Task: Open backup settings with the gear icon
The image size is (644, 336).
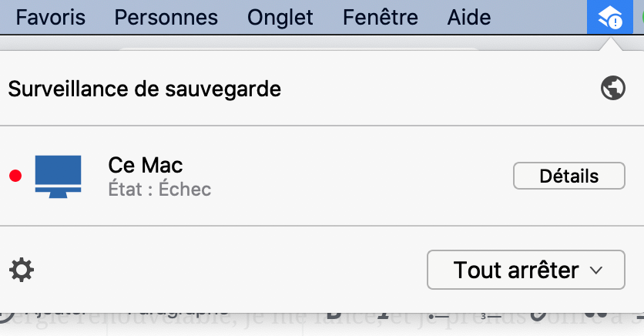Action: point(22,270)
